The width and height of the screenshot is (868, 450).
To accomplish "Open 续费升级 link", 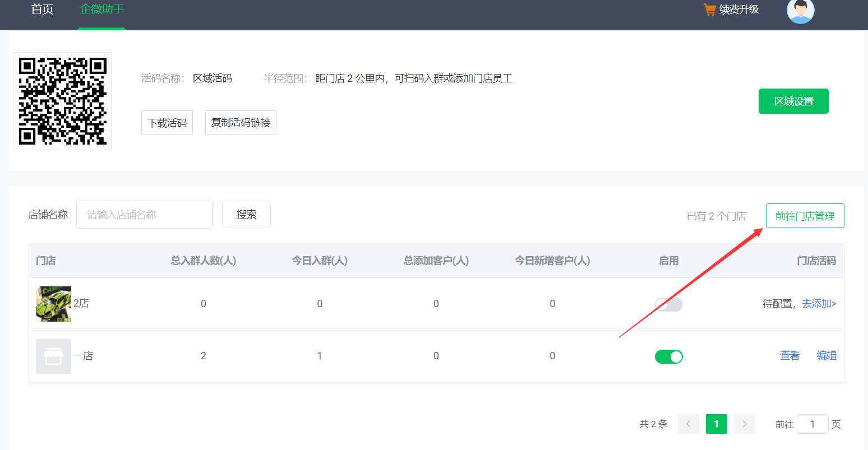I will pos(739,10).
